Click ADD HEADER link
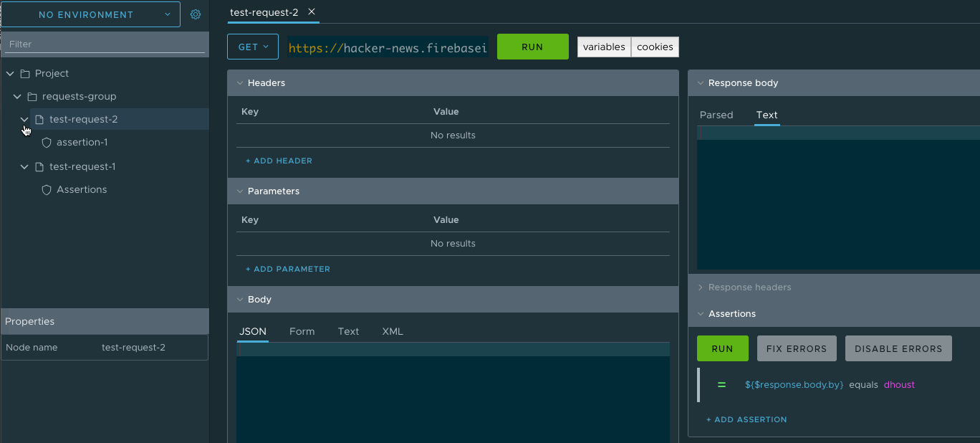 pyautogui.click(x=279, y=161)
